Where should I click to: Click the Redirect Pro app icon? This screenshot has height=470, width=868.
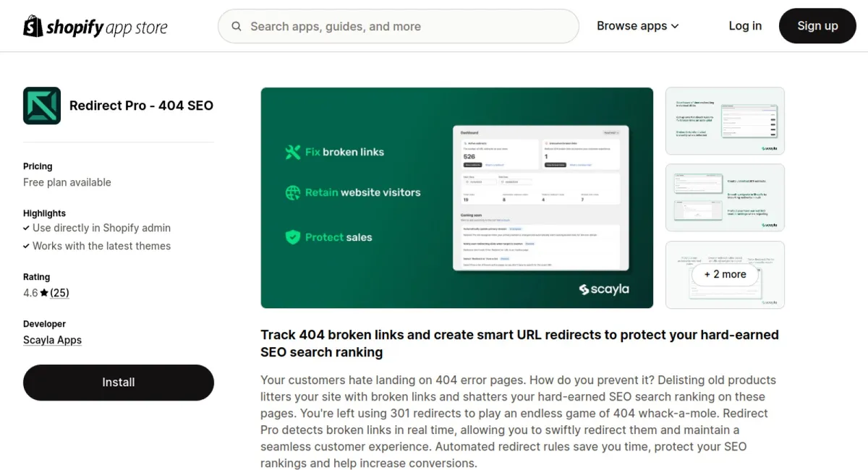[x=42, y=106]
